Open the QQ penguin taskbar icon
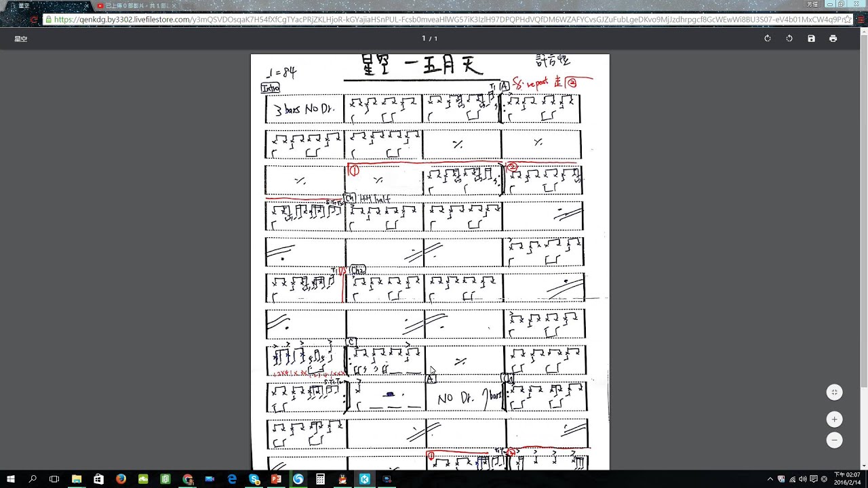Image resolution: width=868 pixels, height=488 pixels. 342,479
